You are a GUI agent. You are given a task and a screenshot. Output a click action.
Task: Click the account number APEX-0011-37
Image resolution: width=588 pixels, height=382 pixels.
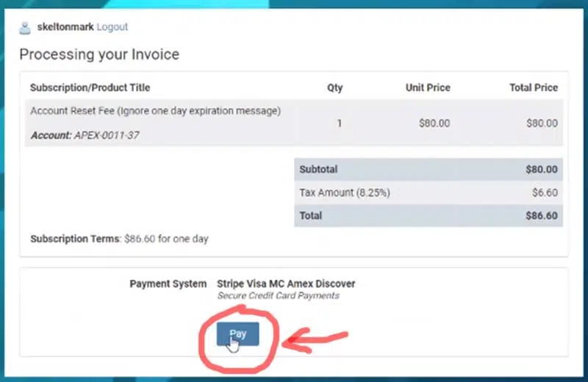107,135
